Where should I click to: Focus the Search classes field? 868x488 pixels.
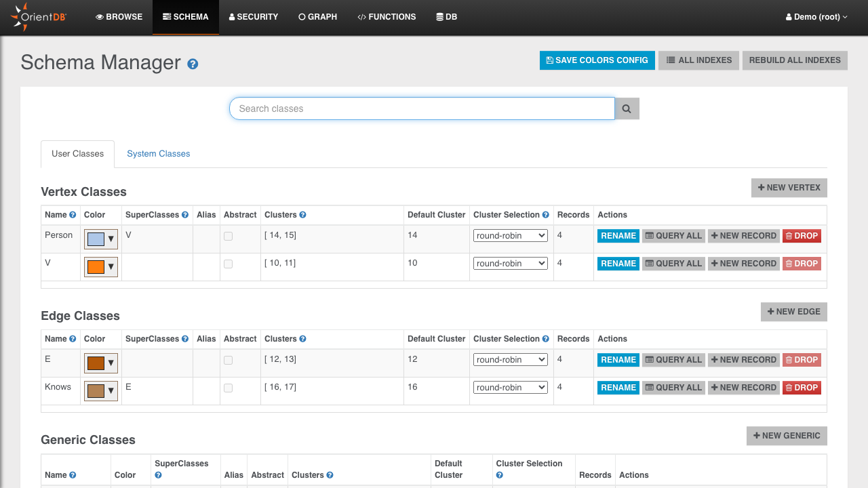coord(422,108)
